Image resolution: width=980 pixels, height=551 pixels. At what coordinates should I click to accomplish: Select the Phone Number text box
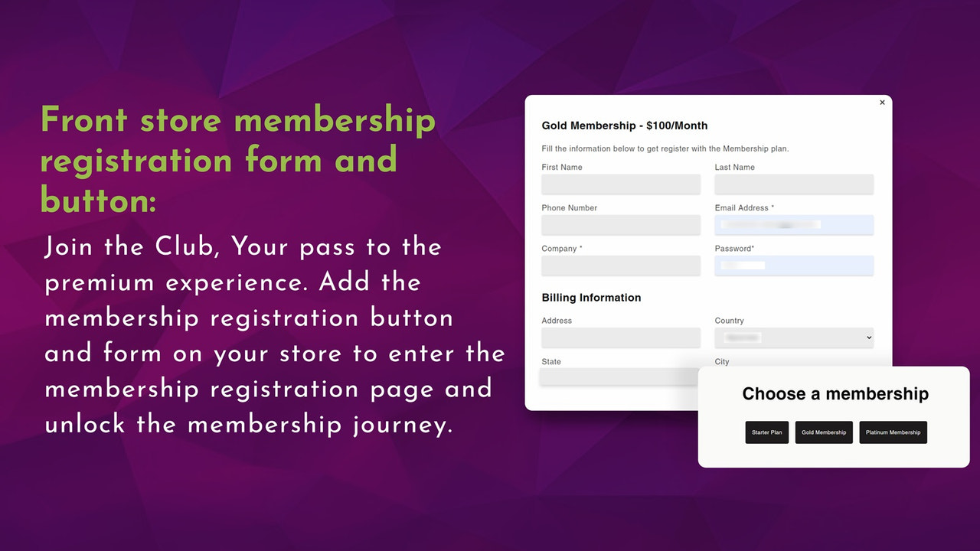[621, 225]
